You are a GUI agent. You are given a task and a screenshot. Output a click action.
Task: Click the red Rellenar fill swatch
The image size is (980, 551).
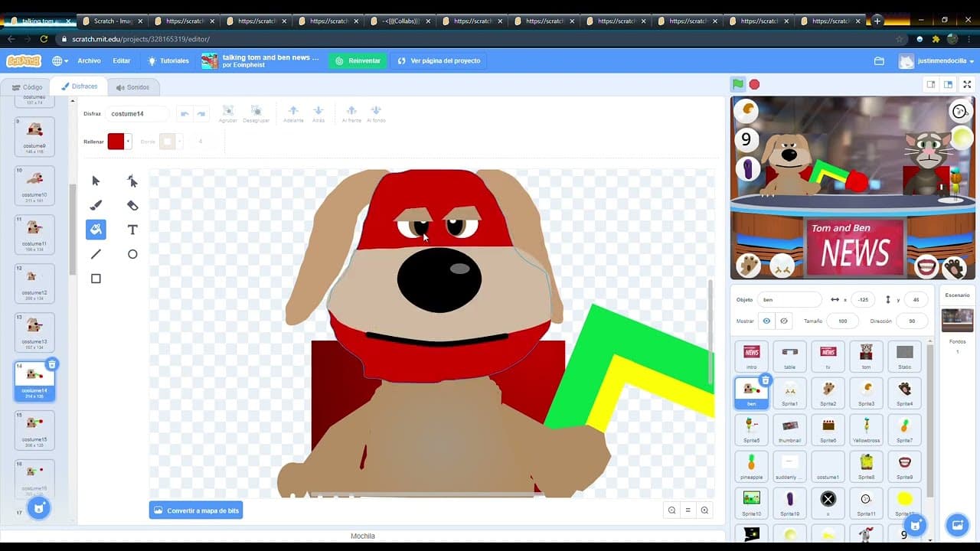point(116,142)
